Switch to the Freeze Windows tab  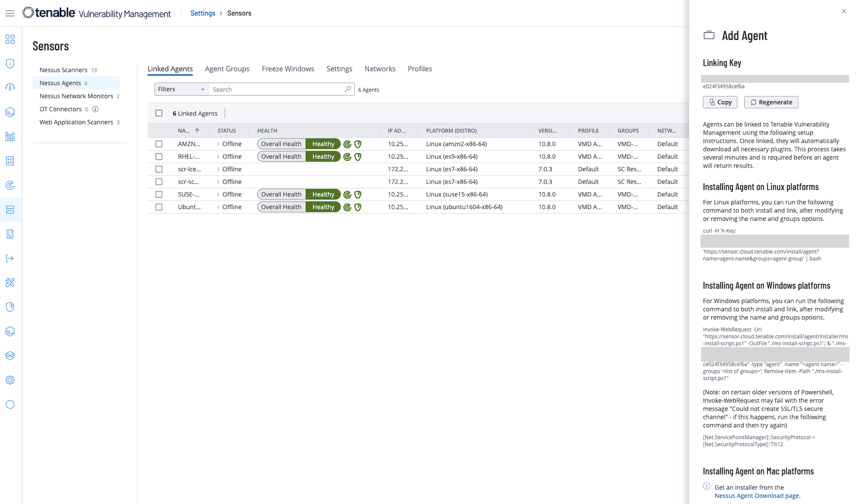point(288,69)
